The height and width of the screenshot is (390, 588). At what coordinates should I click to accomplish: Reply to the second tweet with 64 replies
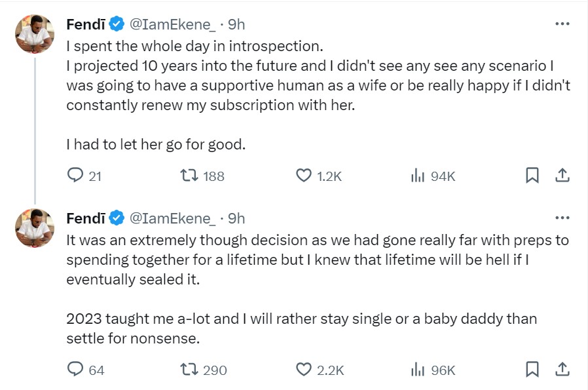tap(77, 370)
